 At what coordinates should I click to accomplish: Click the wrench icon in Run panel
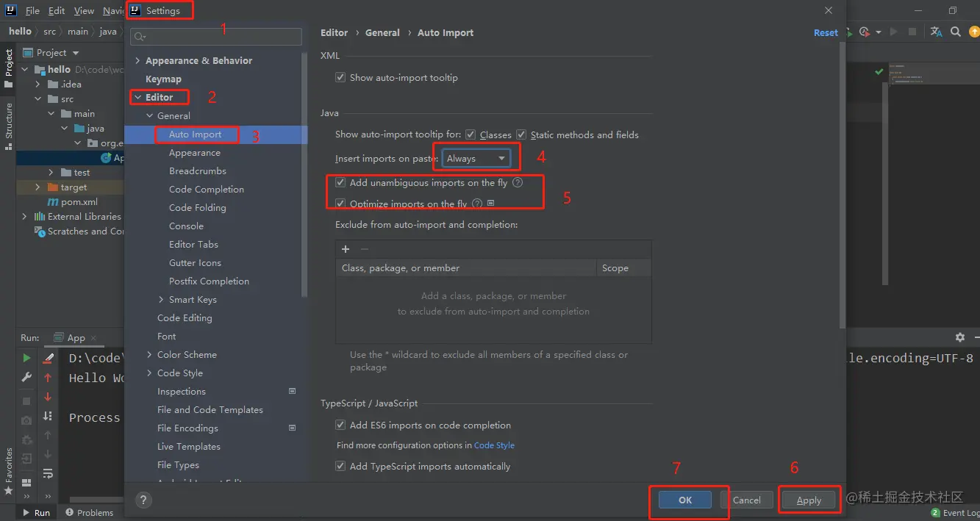point(26,377)
